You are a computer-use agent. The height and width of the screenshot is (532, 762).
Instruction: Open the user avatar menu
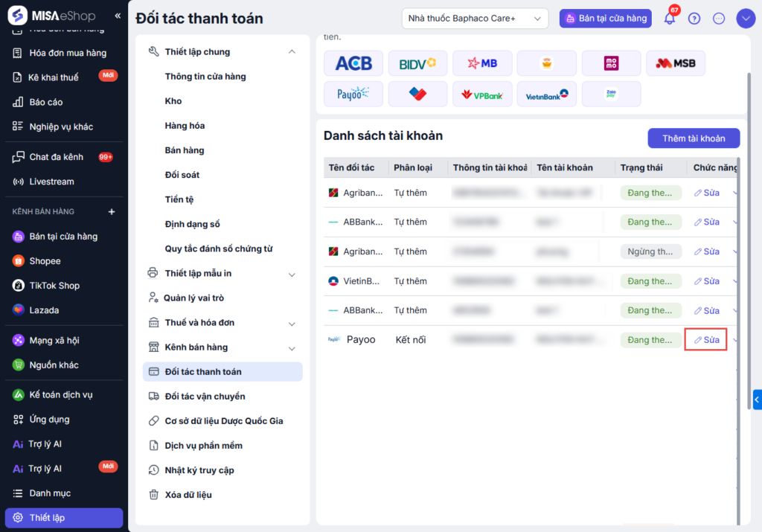(746, 19)
